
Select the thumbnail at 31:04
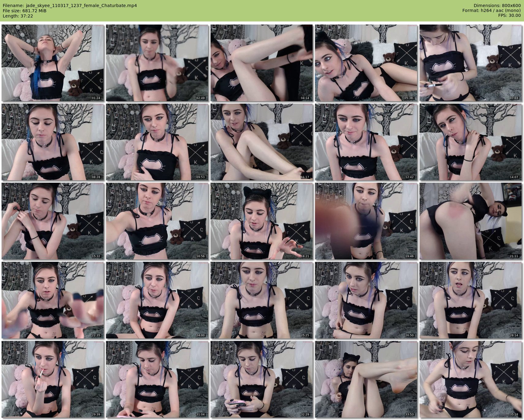[x=157, y=379]
